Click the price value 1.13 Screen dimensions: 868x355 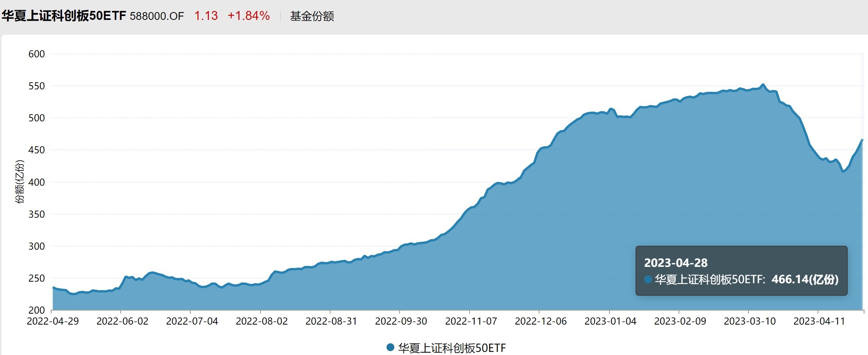coord(206,16)
